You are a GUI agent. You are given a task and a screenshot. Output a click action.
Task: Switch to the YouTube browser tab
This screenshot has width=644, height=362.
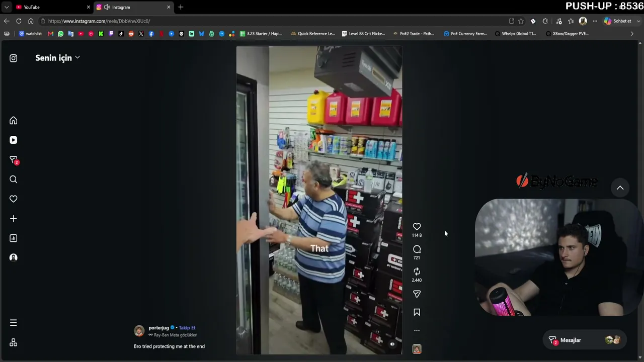pos(52,7)
